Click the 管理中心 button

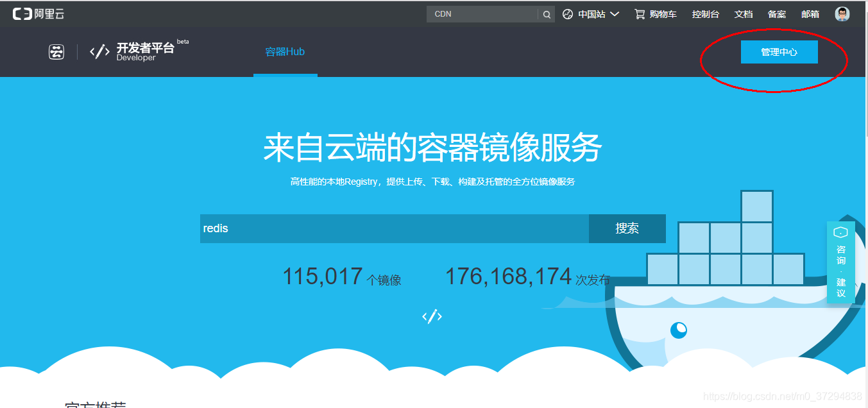tap(779, 52)
